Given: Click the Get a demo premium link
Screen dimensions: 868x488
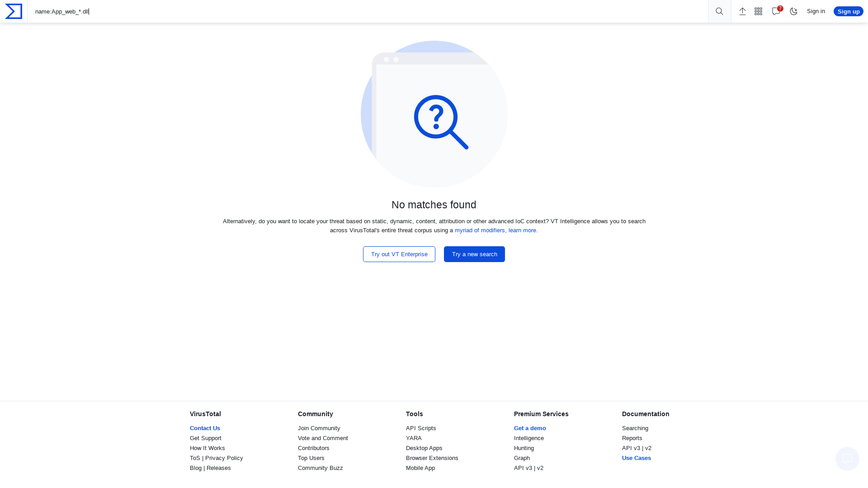Looking at the screenshot, I should click(529, 428).
